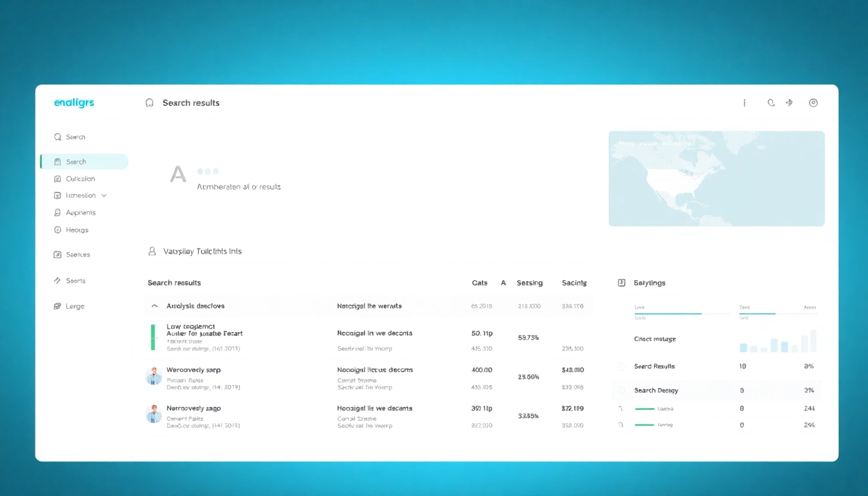Viewport: 868px width, 496px height.
Task: Click the icon beside Salytings panel title
Action: 622,283
